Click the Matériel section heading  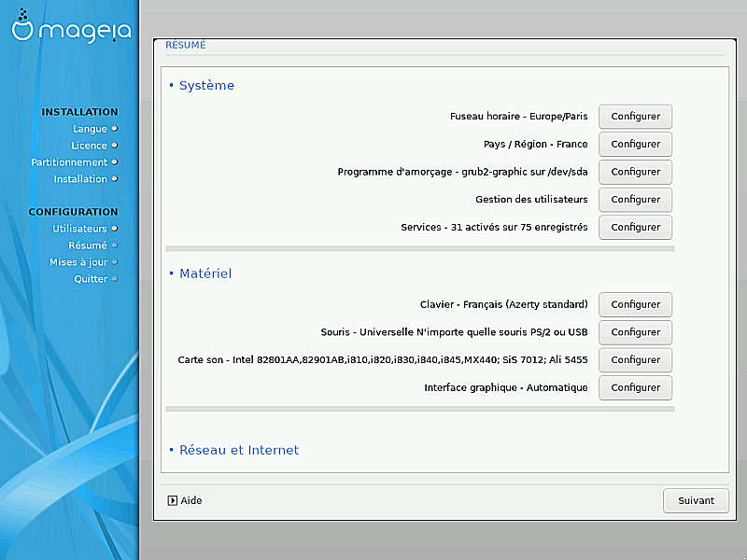click(x=204, y=273)
